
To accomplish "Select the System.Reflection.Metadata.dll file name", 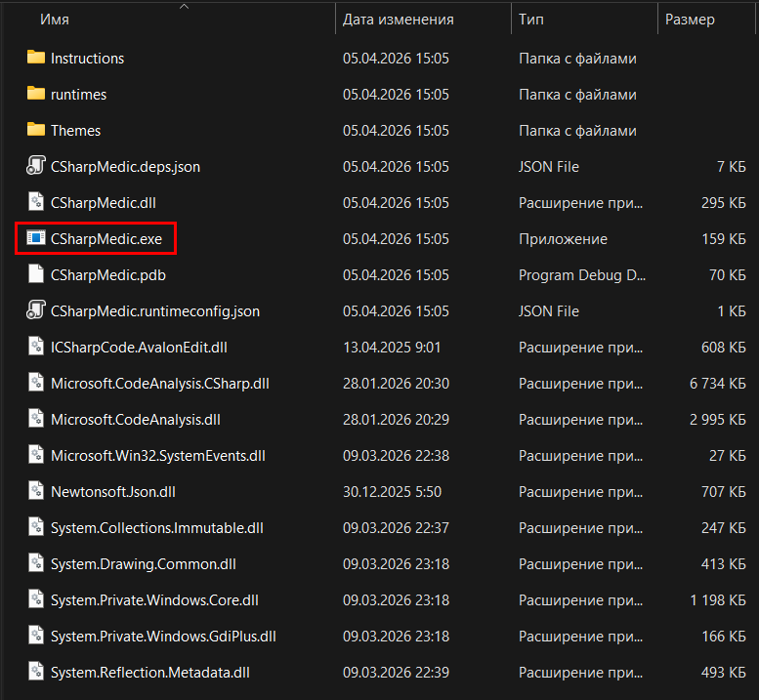I will (150, 672).
